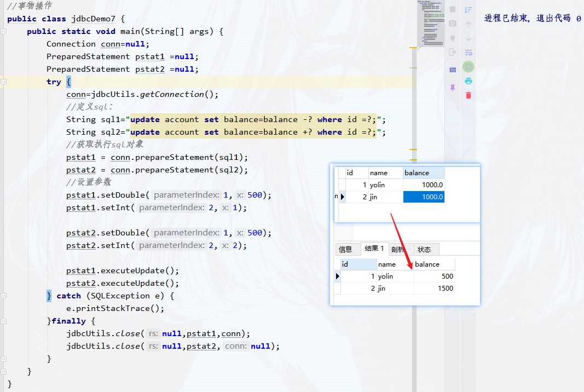Image resolution: width=584 pixels, height=392 pixels.
Task: Open the 状态 tab
Action: [x=424, y=250]
